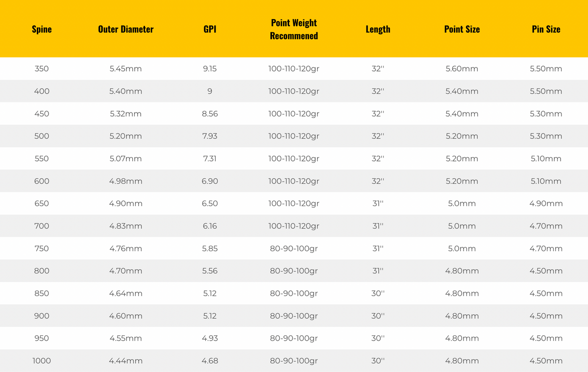Screen dimensions: 588x372
Task: Click the 5.07mm outer diameter cell
Action: (126, 159)
